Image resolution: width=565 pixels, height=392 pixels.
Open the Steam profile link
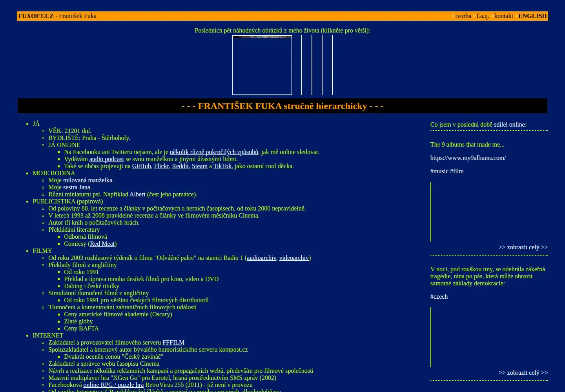pyautogui.click(x=200, y=166)
